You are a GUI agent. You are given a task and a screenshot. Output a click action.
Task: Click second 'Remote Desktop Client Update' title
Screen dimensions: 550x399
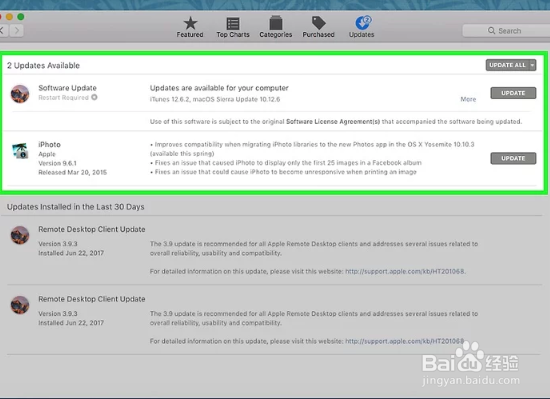point(92,299)
